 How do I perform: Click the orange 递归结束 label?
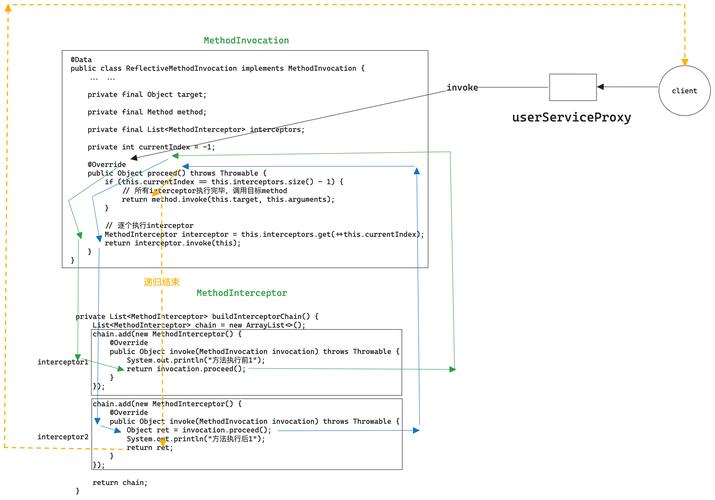click(162, 282)
